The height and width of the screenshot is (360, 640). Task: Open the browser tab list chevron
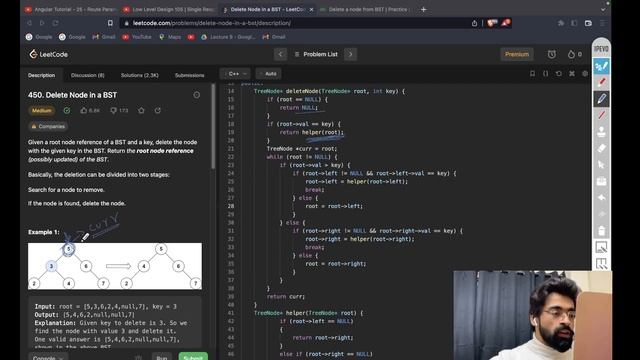pos(603,9)
